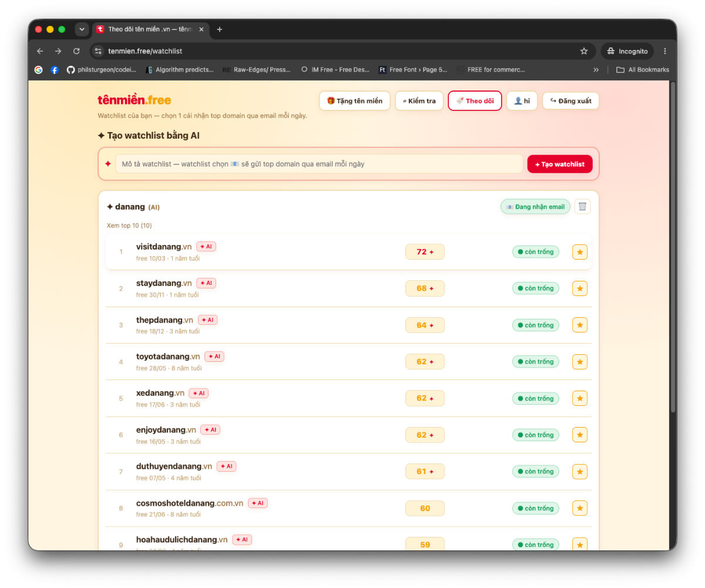Close the Theo dõi tên miền tab
Viewport: 705px width, 588px height.
[x=202, y=29]
